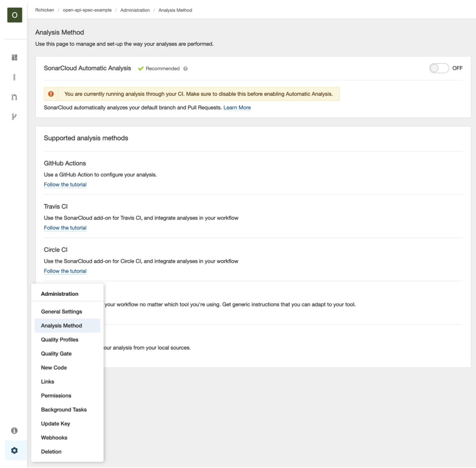Click the Administration menu header
This screenshot has width=476, height=468.
(x=60, y=294)
